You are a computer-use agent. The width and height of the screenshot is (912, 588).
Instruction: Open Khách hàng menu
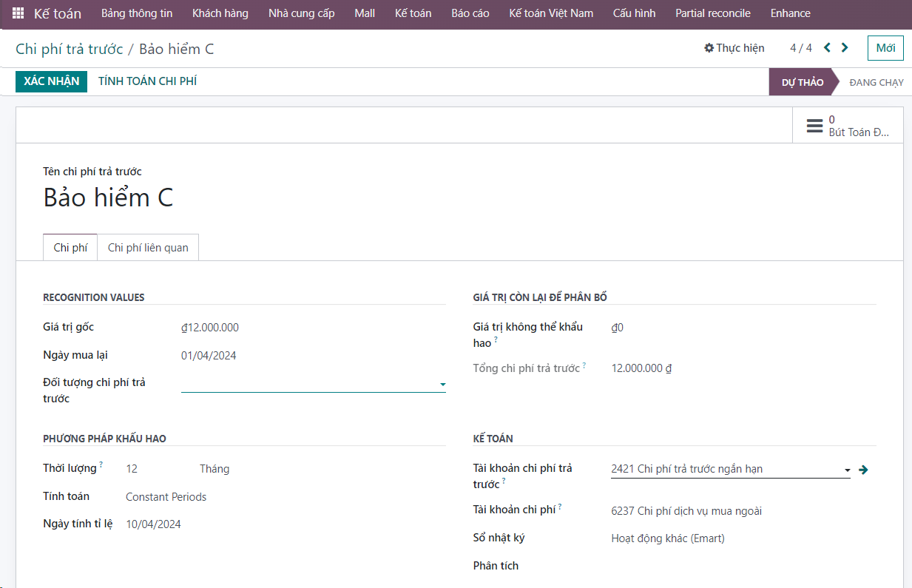(x=220, y=13)
